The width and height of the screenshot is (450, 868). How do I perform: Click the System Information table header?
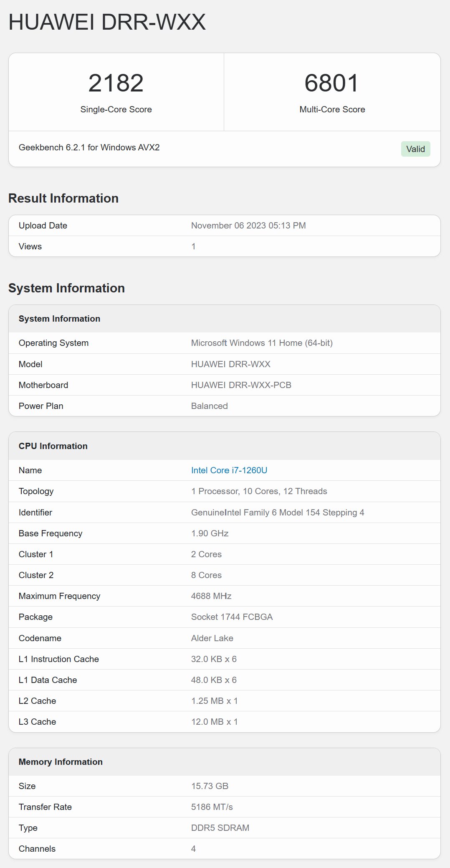59,319
